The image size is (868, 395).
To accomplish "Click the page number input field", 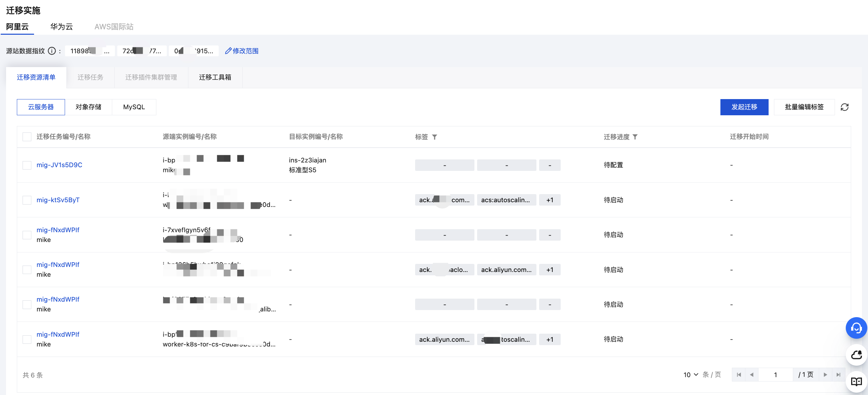I will click(x=775, y=375).
